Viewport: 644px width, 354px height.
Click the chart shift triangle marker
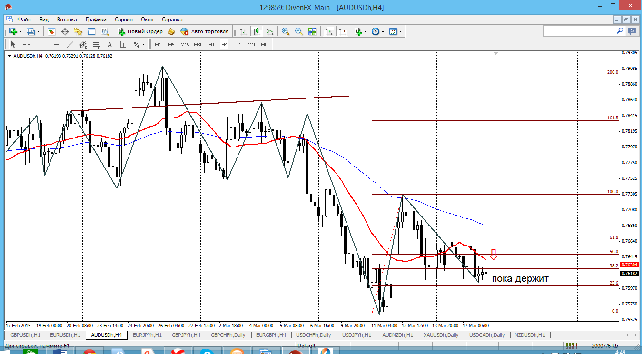pyautogui.click(x=496, y=54)
